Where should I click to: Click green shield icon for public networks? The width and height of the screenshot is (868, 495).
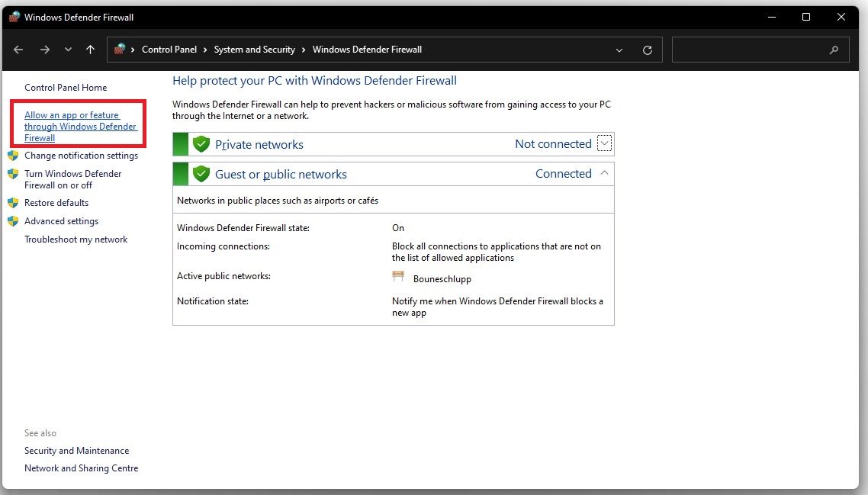click(201, 174)
